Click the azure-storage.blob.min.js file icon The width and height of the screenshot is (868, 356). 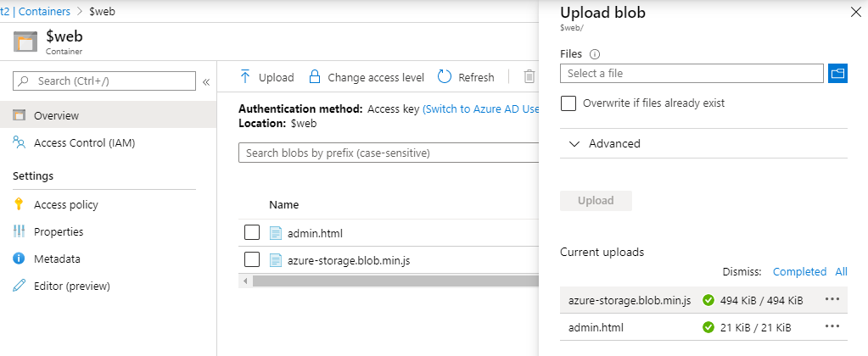pyautogui.click(x=276, y=260)
